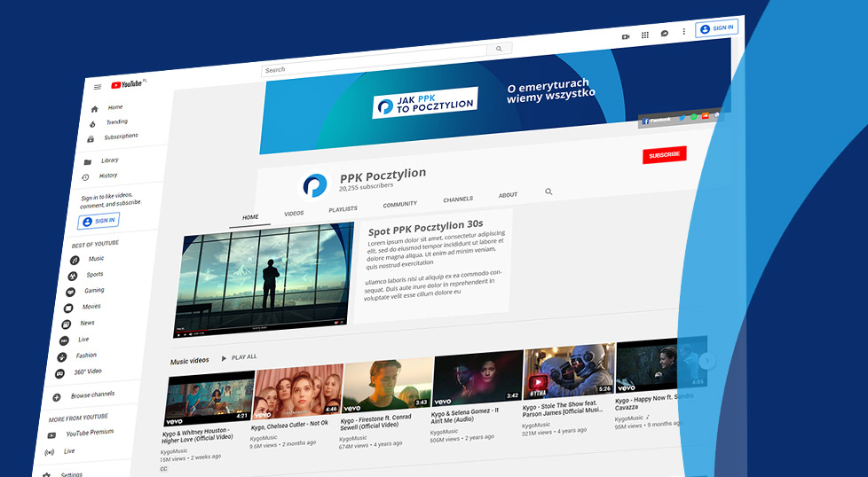This screenshot has width=868, height=477.
Task: Open the Music videos section link
Action: coord(189,361)
